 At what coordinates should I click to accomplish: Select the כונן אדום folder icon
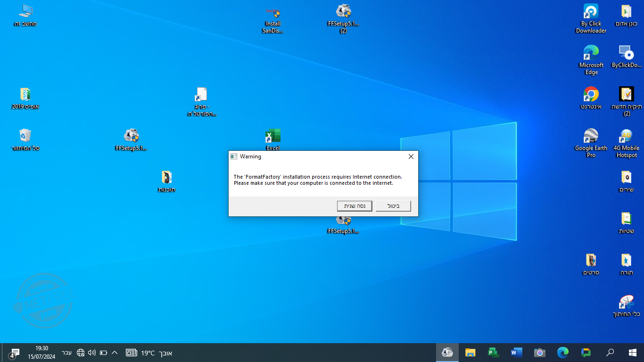click(627, 15)
